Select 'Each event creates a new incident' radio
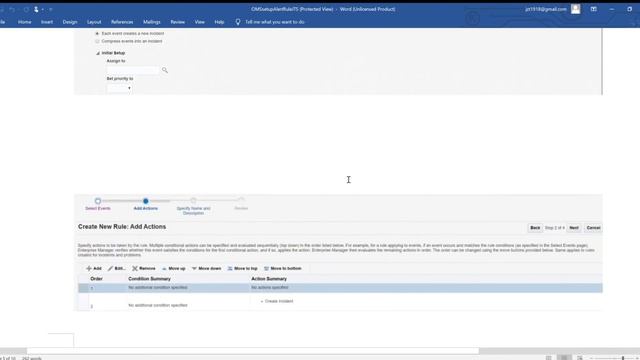 pyautogui.click(x=97, y=33)
